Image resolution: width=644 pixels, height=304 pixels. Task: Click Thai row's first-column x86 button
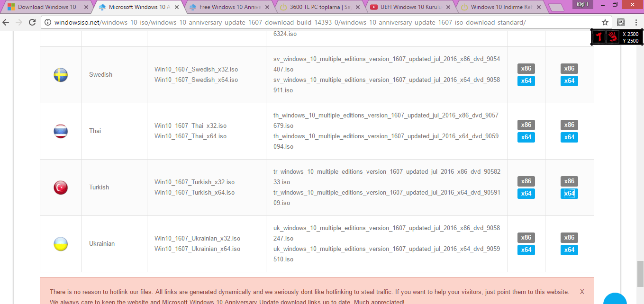tap(526, 125)
